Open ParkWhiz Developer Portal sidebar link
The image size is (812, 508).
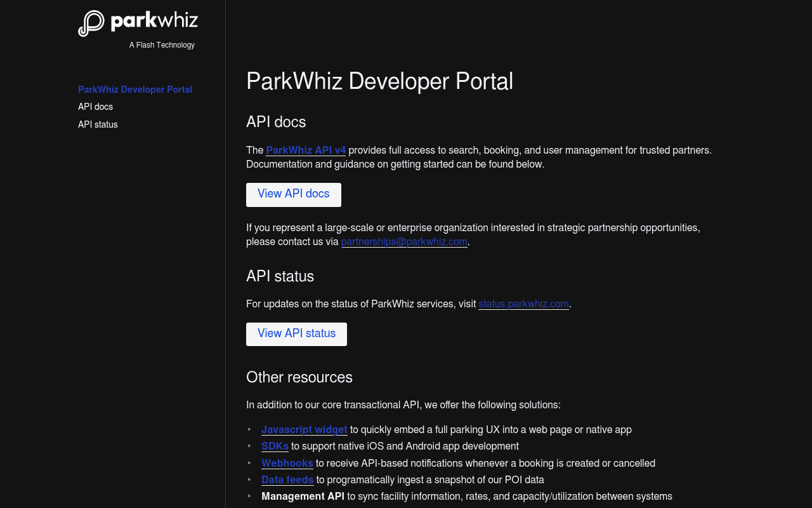(135, 90)
